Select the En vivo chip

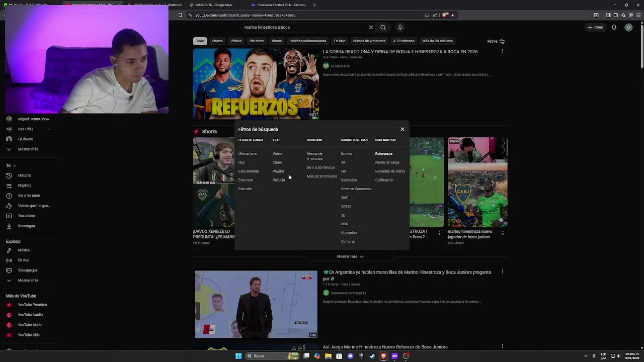point(340,41)
